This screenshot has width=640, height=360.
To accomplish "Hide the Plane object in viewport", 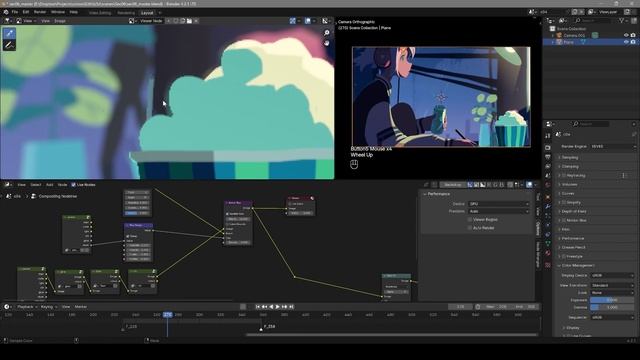I will click(x=626, y=42).
